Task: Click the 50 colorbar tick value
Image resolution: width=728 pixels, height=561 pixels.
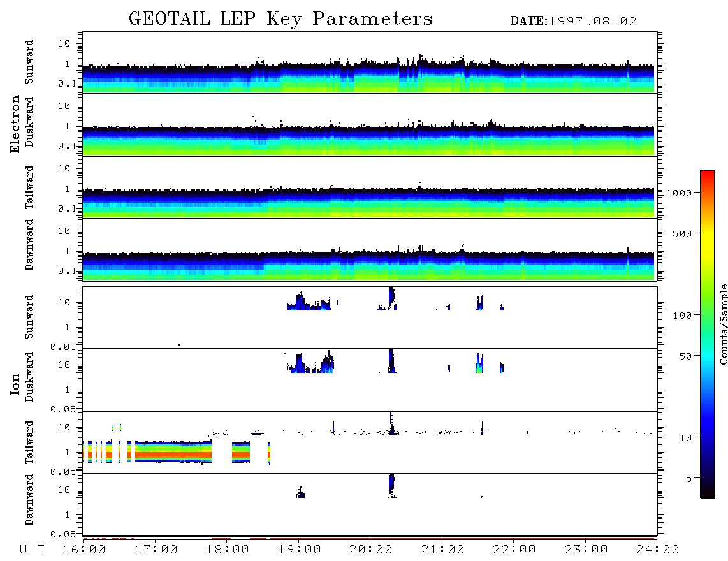Action: coord(685,356)
